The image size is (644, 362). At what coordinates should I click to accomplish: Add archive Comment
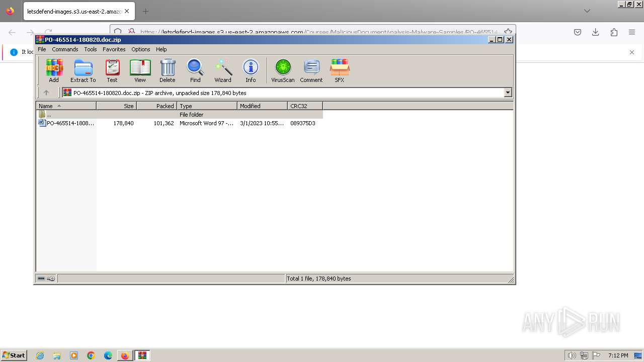[311, 71]
